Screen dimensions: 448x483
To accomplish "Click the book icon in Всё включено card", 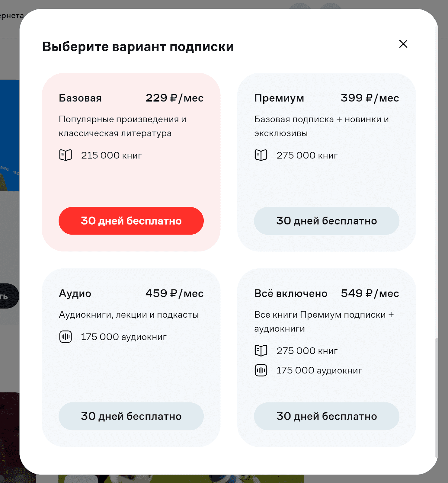I will [261, 350].
